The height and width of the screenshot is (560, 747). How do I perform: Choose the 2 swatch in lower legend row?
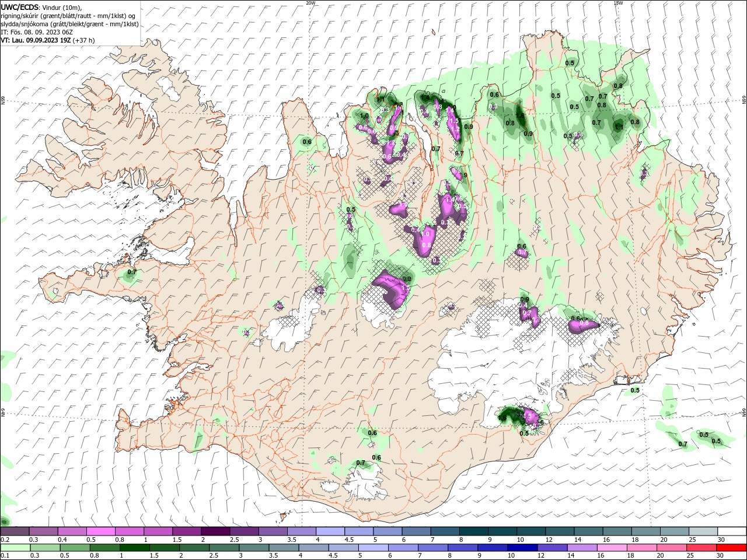click(x=194, y=548)
